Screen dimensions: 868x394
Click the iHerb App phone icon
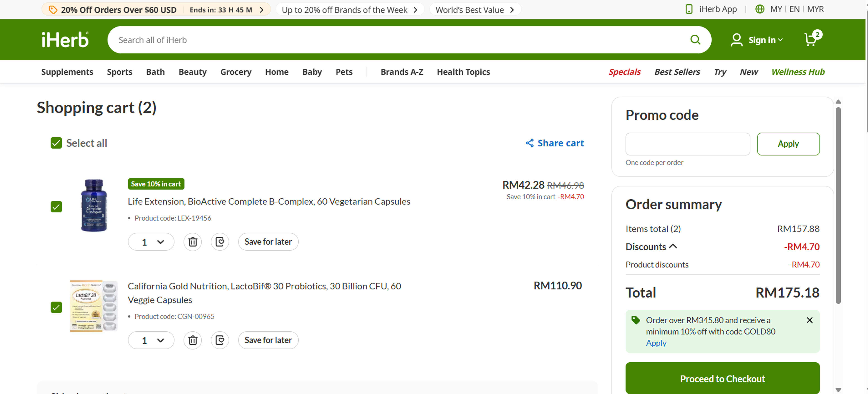[689, 9]
